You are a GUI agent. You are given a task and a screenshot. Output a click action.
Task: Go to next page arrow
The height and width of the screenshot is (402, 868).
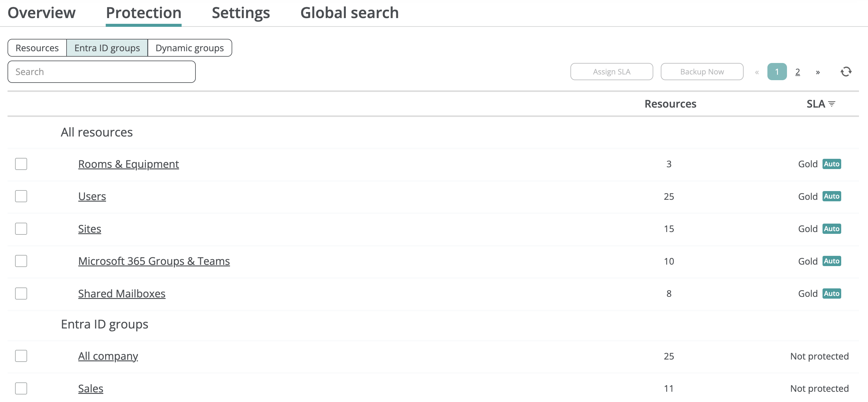(818, 72)
